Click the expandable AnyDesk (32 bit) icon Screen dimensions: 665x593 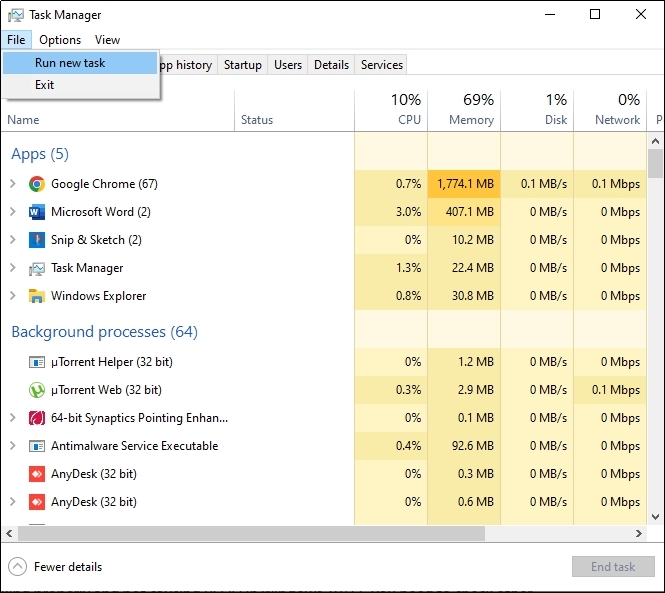click(x=37, y=502)
